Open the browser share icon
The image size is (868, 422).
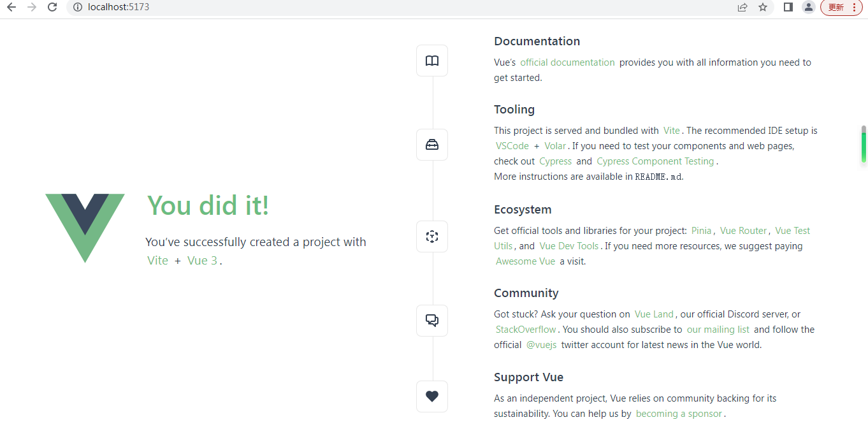coord(742,7)
